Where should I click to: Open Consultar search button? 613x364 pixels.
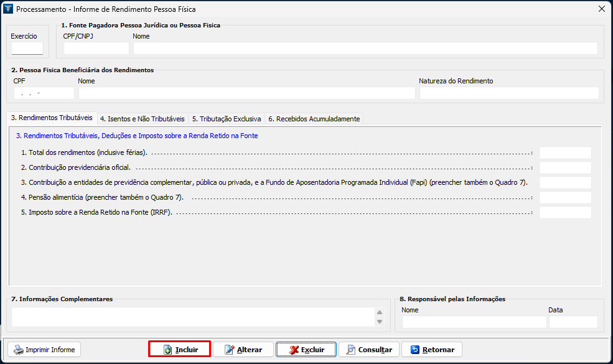(369, 350)
